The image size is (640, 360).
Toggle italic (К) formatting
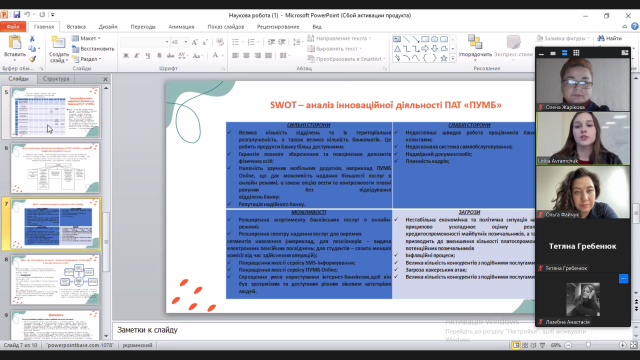(x=137, y=56)
